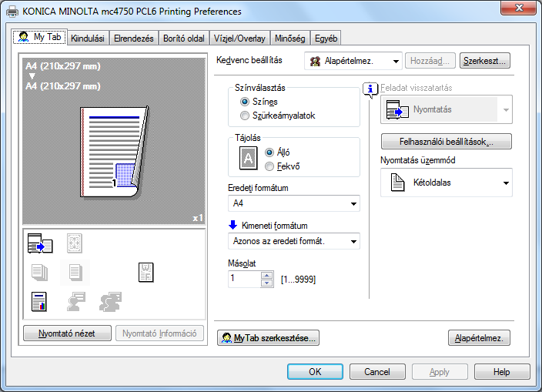Click the portrait orientation 'A' preview icon
Image resolution: width=542 pixels, height=392 pixels.
(249, 159)
